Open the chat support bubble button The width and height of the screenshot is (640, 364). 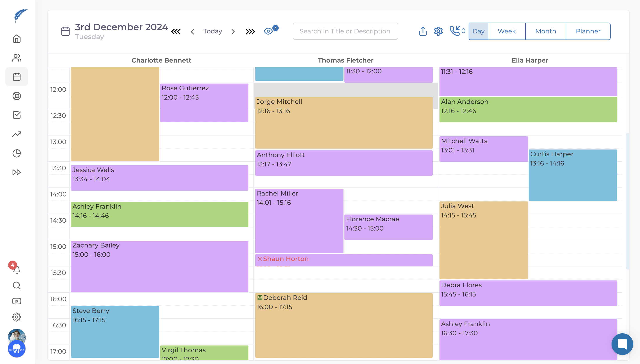pyautogui.click(x=622, y=344)
